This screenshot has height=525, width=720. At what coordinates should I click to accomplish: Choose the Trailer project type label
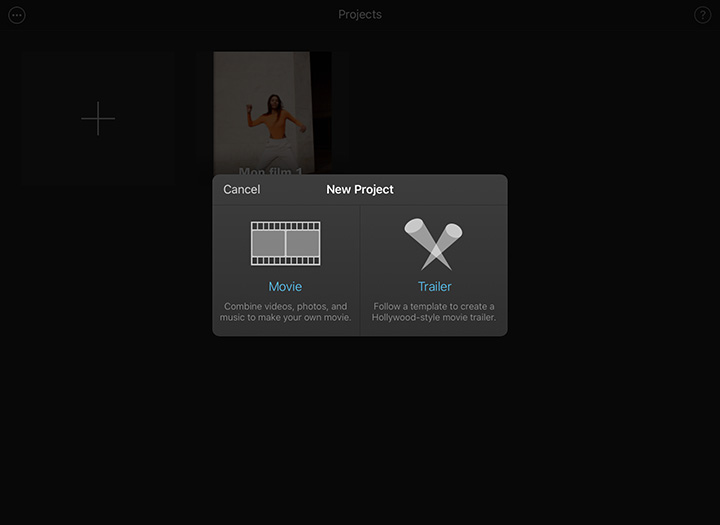[434, 287]
